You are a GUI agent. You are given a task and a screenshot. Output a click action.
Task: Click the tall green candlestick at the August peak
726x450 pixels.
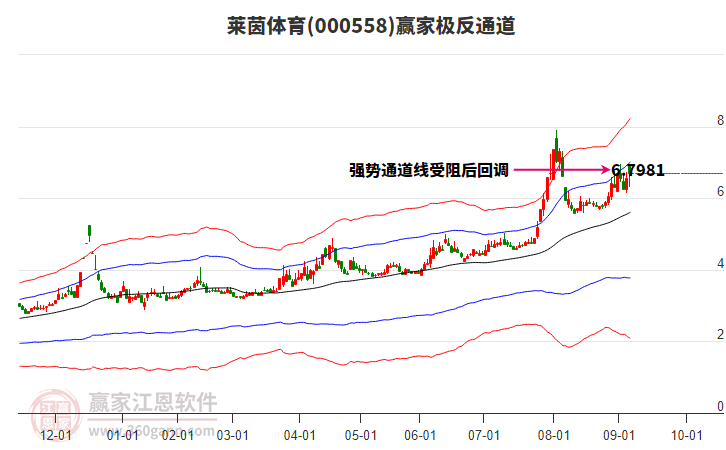[556, 146]
